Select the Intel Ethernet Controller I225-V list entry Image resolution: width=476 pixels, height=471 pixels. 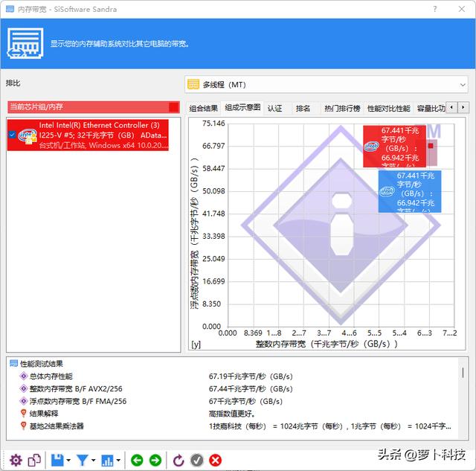[88, 135]
